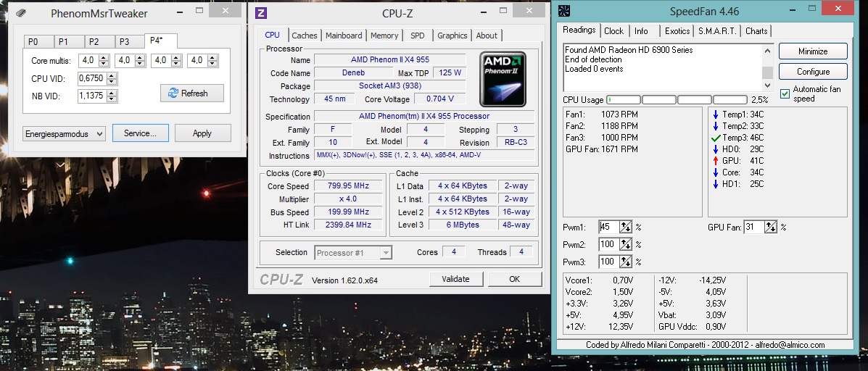
Task: Click the Core Speed value 799.95 MHz
Action: (x=348, y=185)
